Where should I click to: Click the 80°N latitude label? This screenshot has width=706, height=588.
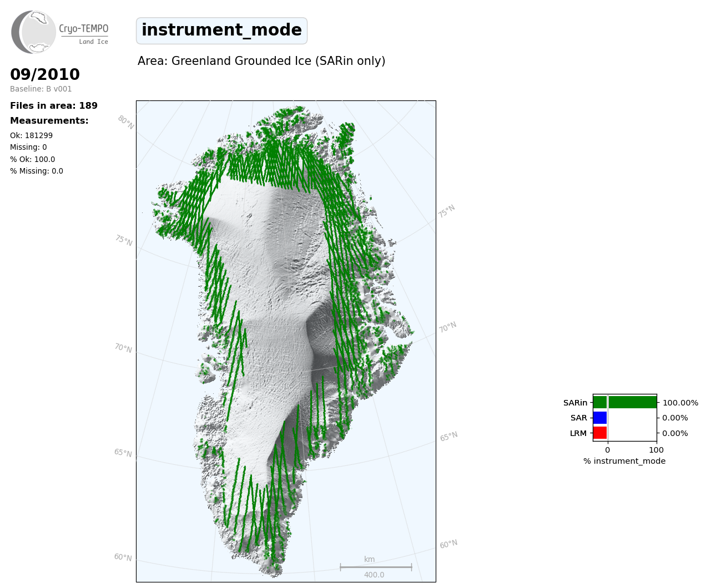coord(126,122)
